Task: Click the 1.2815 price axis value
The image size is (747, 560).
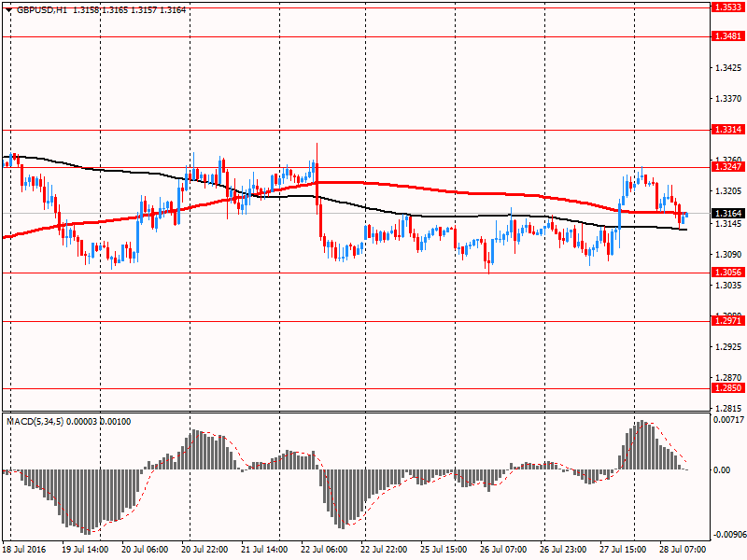Action: click(x=729, y=409)
